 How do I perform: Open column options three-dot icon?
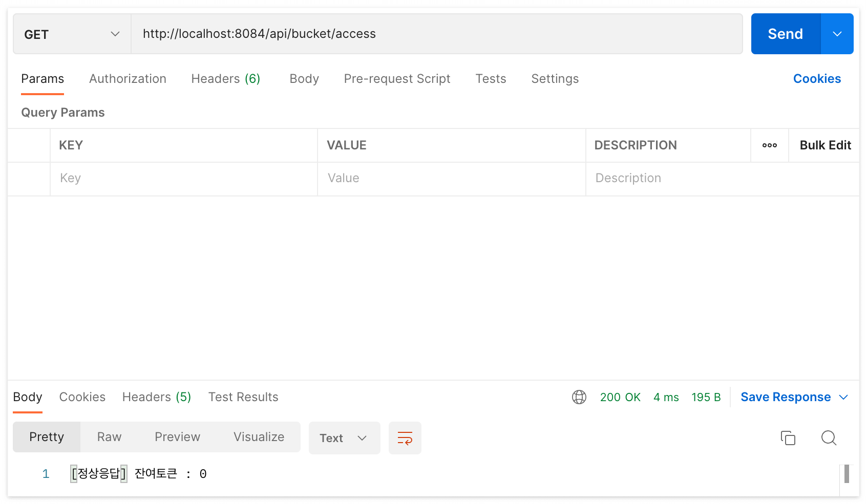770,145
